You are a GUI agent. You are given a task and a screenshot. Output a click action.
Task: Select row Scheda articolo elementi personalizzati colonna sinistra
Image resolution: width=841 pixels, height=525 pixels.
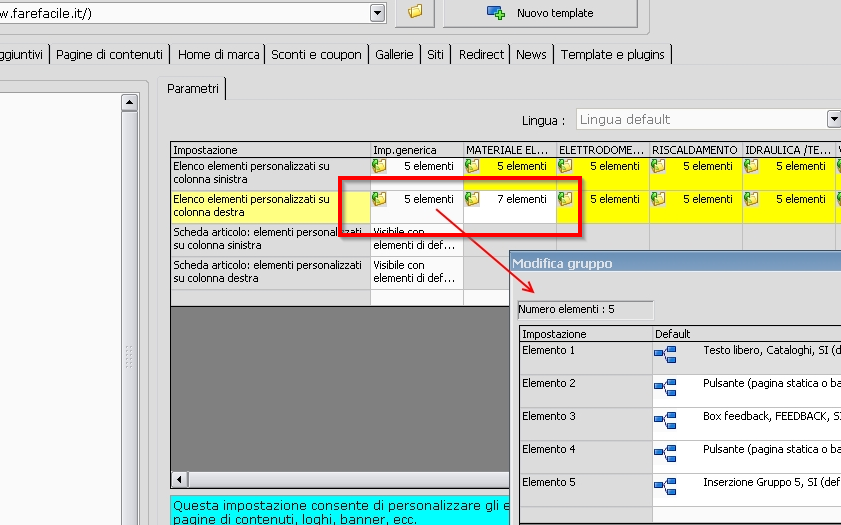[x=270, y=239]
